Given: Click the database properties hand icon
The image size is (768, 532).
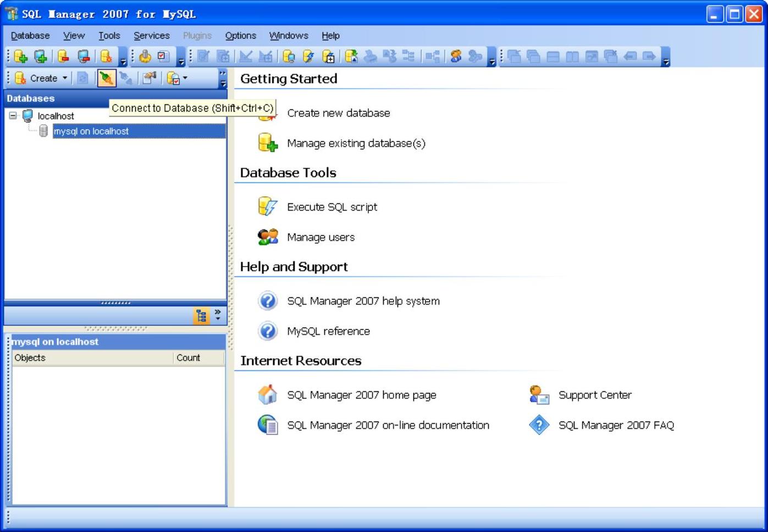Looking at the screenshot, I should coord(149,79).
